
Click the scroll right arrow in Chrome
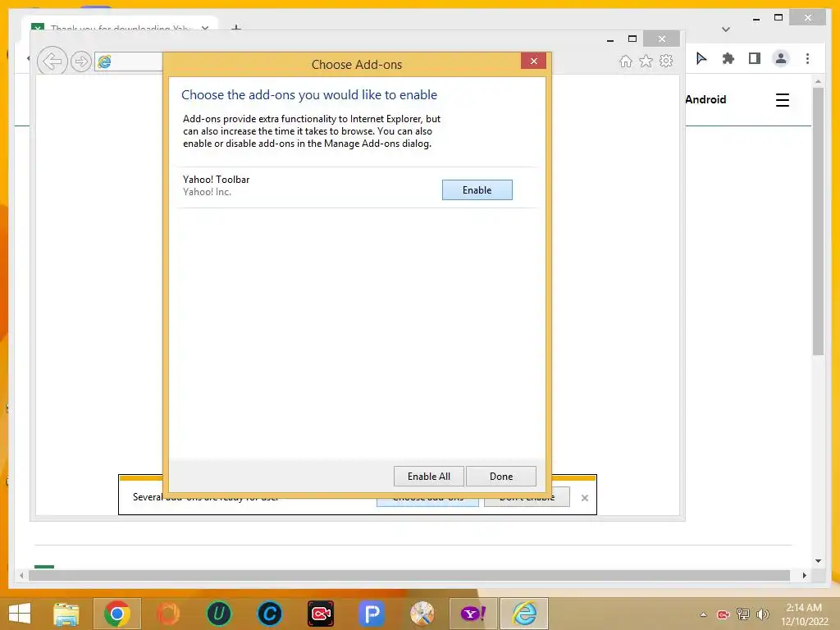tap(804, 575)
